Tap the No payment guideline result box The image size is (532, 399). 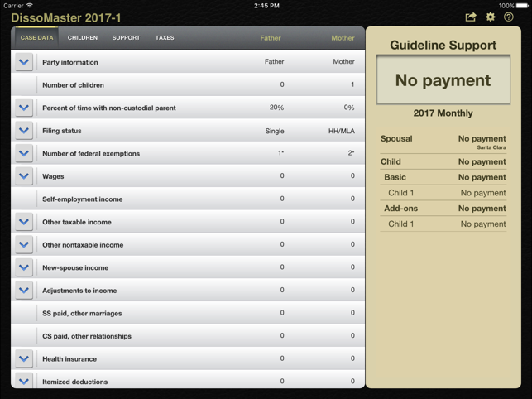[443, 80]
